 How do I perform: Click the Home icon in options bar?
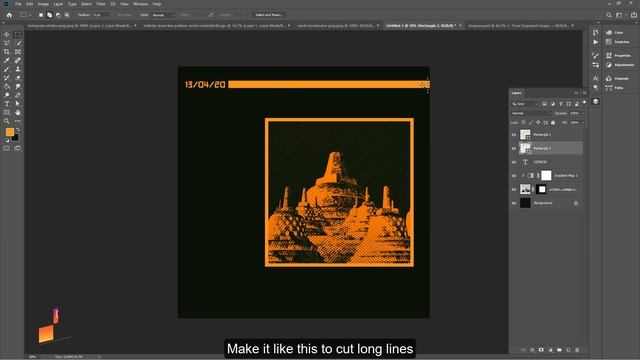click(x=9, y=15)
